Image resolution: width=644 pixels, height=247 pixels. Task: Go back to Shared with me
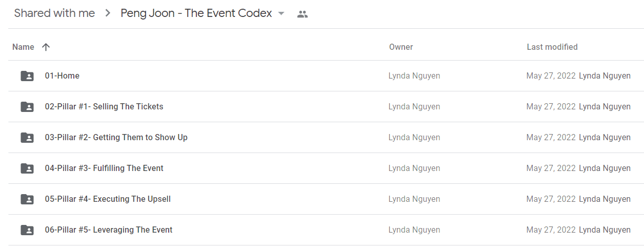pyautogui.click(x=54, y=13)
